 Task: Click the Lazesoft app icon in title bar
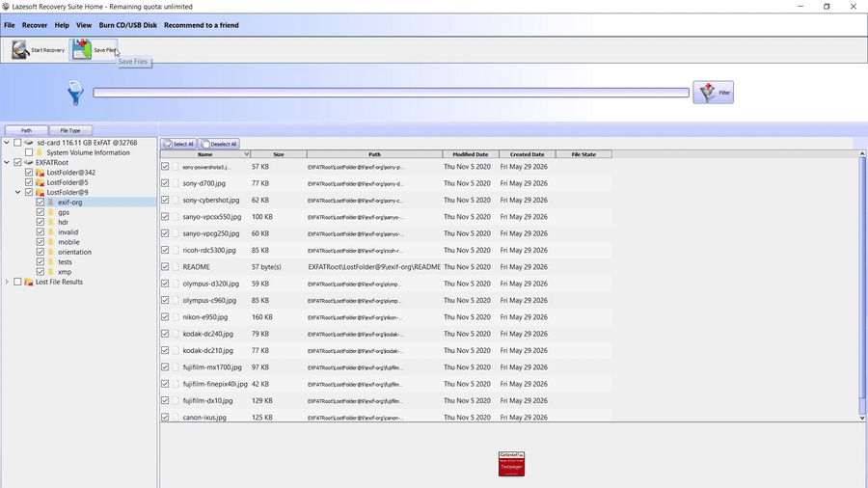(6, 7)
